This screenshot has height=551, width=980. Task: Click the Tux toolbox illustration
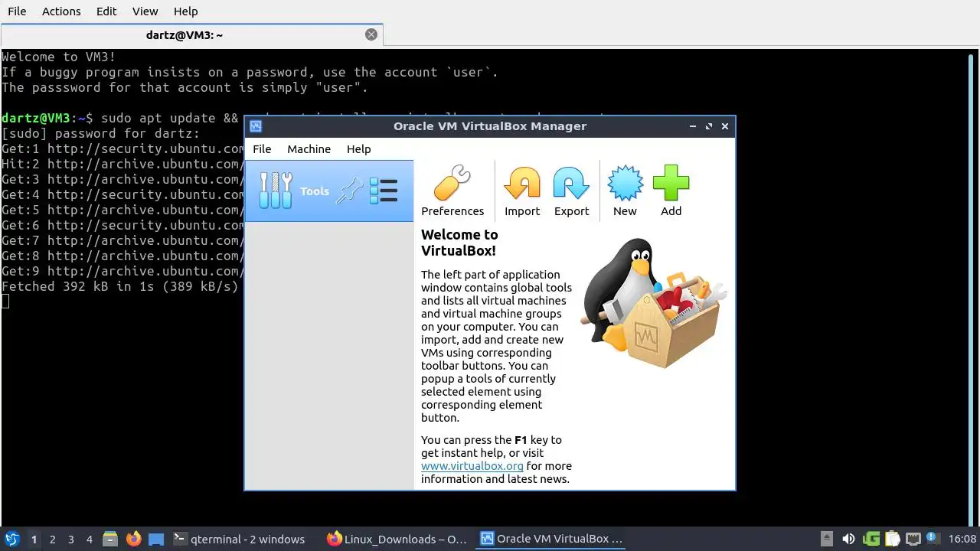[x=653, y=303]
